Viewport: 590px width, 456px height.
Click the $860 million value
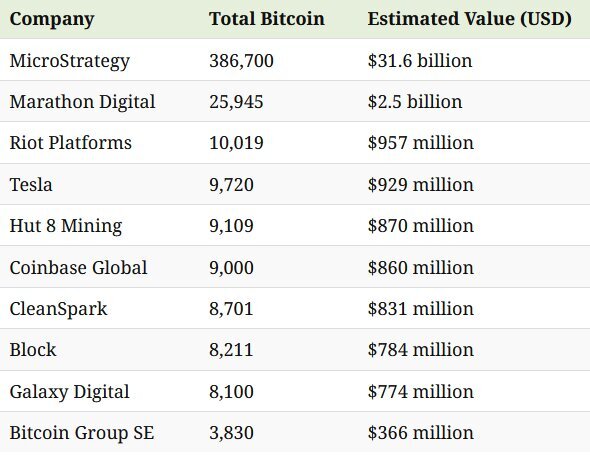pyautogui.click(x=421, y=268)
